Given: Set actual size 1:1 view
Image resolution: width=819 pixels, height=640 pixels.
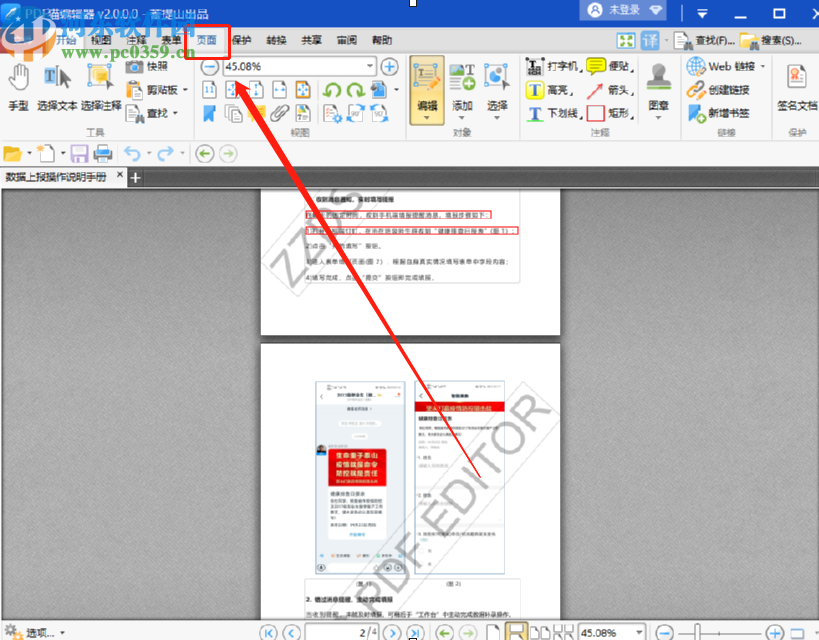Looking at the screenshot, I should pos(209,90).
